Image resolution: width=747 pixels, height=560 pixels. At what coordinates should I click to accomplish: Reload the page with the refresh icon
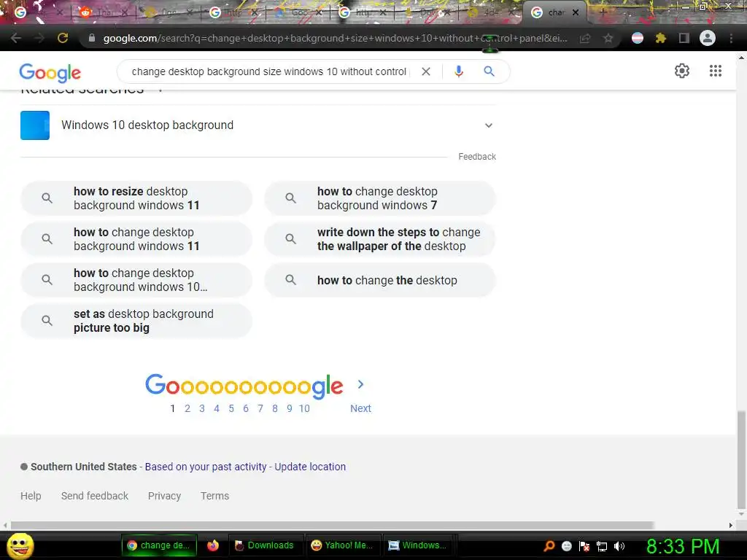click(63, 38)
